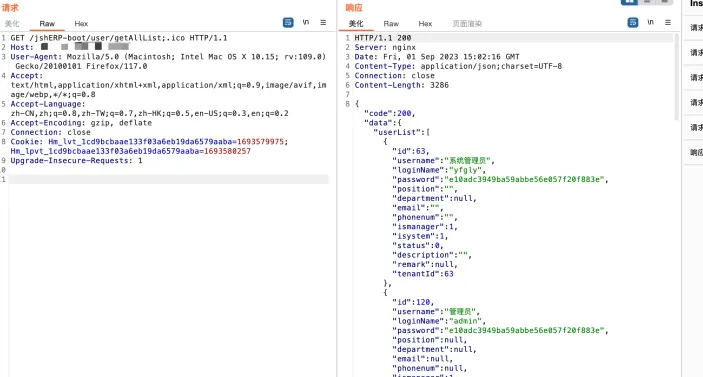
Task: Click password hash under loginName yfgly
Action: coord(525,179)
